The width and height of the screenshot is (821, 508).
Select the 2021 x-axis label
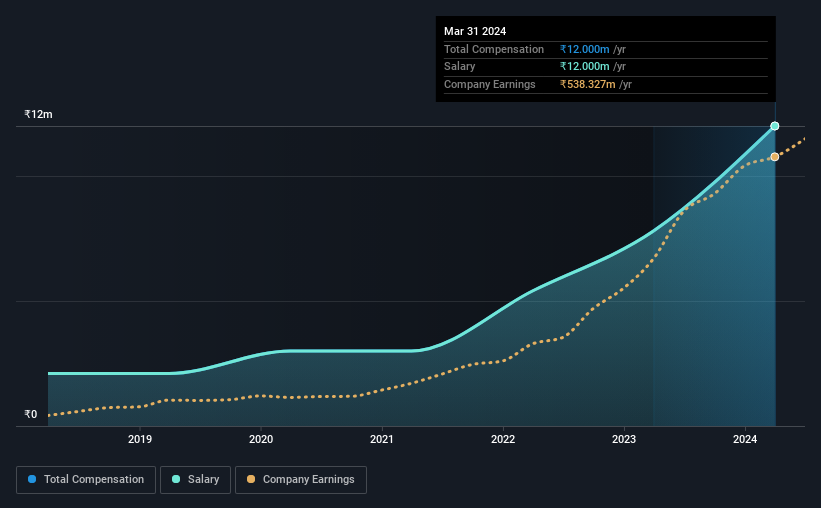pyautogui.click(x=382, y=439)
